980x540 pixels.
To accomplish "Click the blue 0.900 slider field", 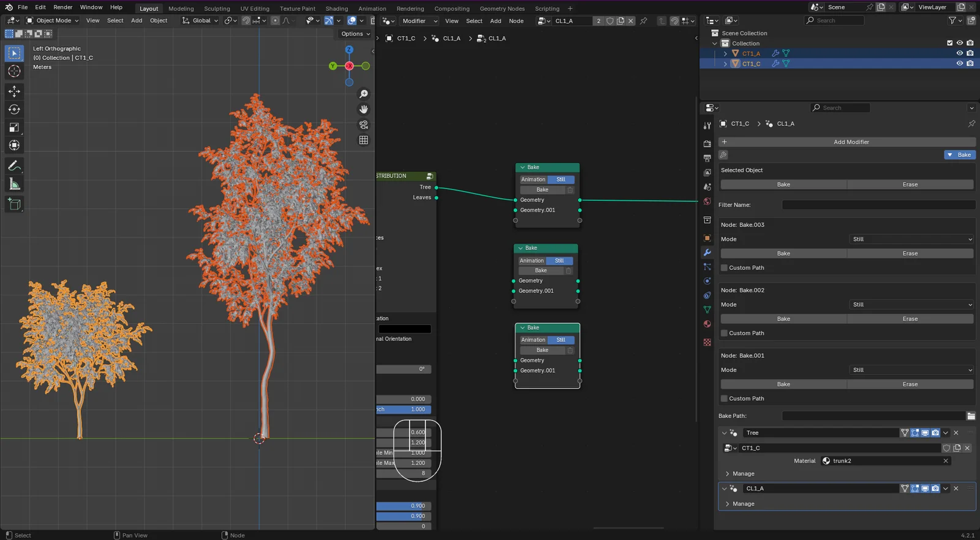I will click(404, 506).
